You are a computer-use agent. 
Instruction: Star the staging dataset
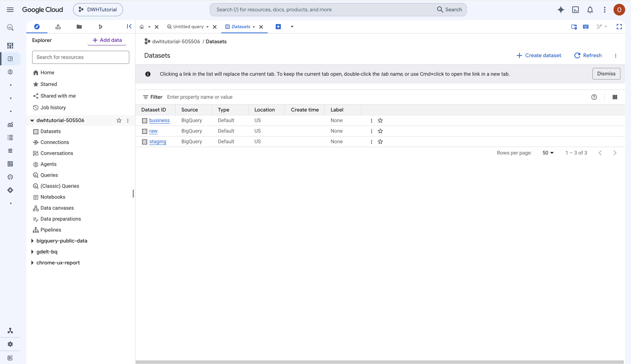click(380, 142)
